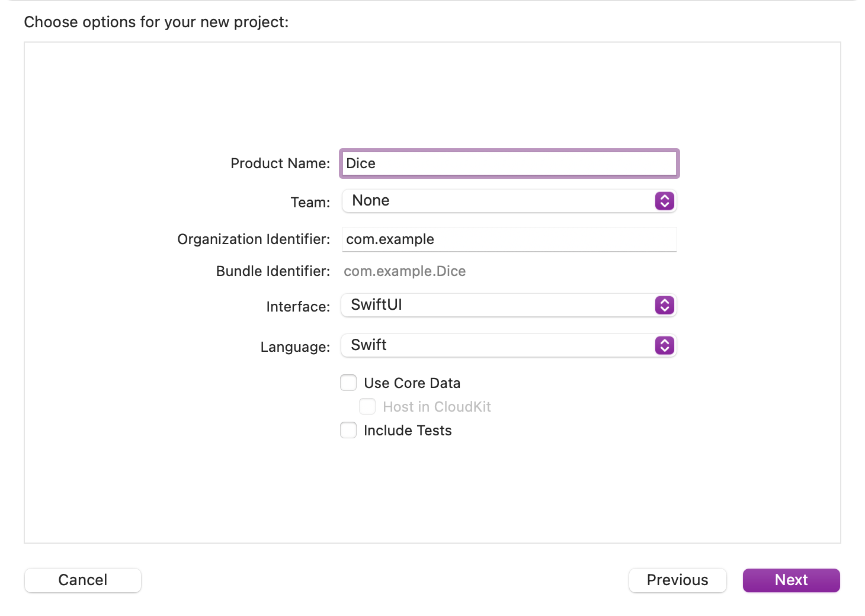
Task: Click the Organization Identifier field
Action: [509, 239]
